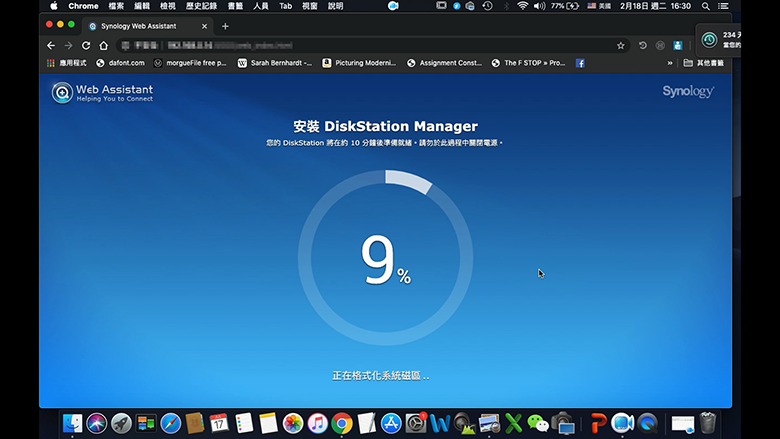
Task: Open the Apple menu
Action: [x=54, y=6]
